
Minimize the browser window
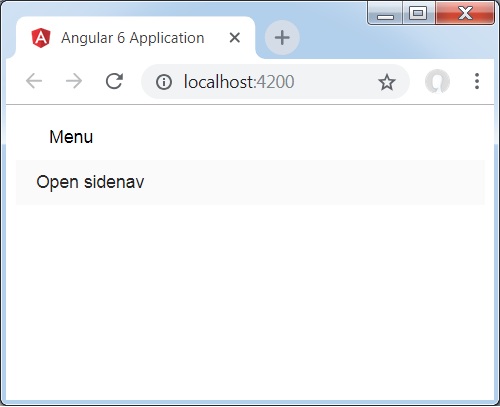tap(385, 13)
